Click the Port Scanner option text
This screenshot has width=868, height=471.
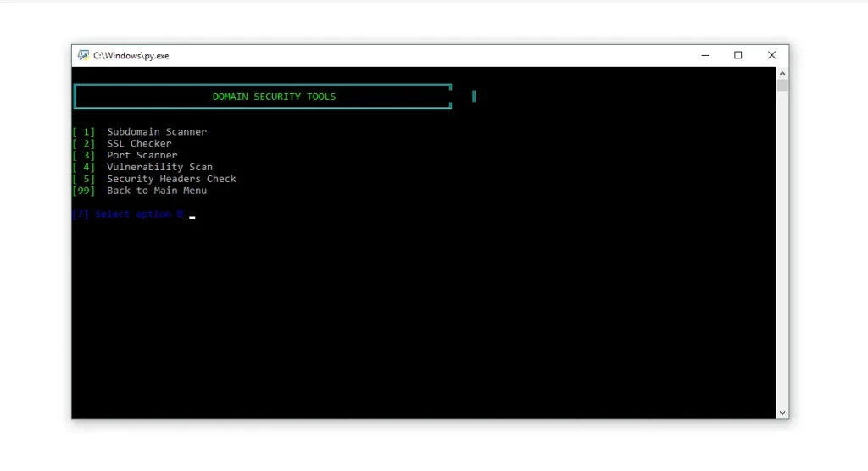tap(142, 156)
